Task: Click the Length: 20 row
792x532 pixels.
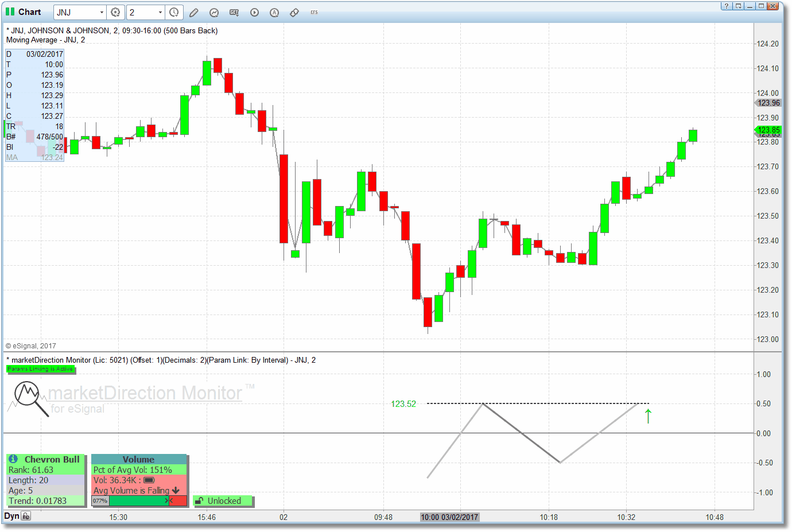Action: point(46,480)
